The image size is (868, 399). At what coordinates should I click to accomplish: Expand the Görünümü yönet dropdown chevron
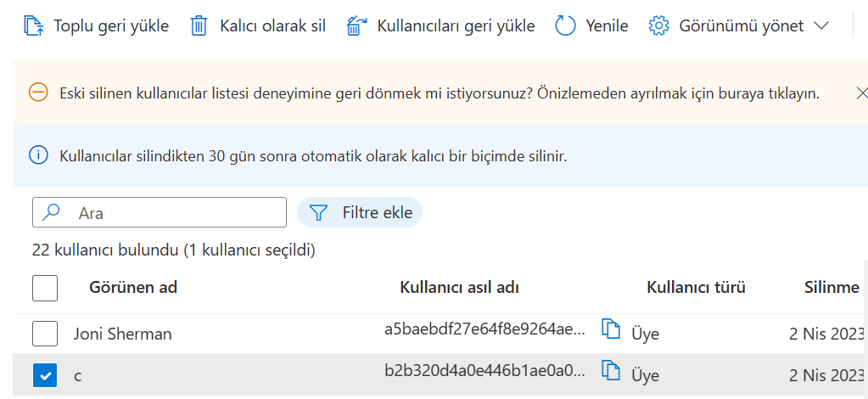820,25
